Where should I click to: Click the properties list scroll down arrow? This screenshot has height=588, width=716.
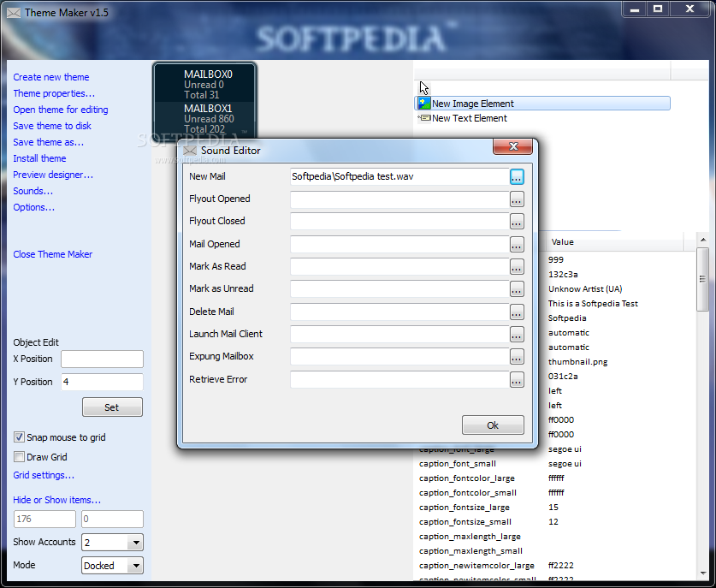click(x=702, y=573)
